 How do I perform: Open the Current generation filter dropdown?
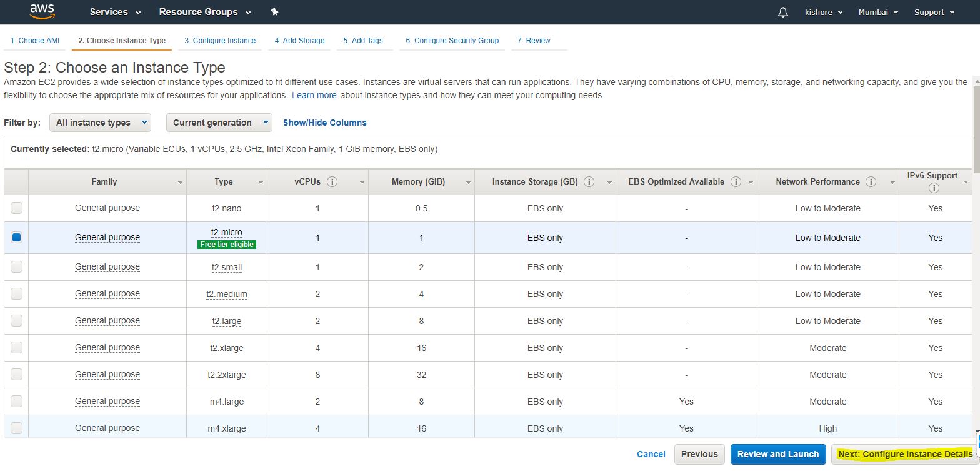(x=219, y=123)
